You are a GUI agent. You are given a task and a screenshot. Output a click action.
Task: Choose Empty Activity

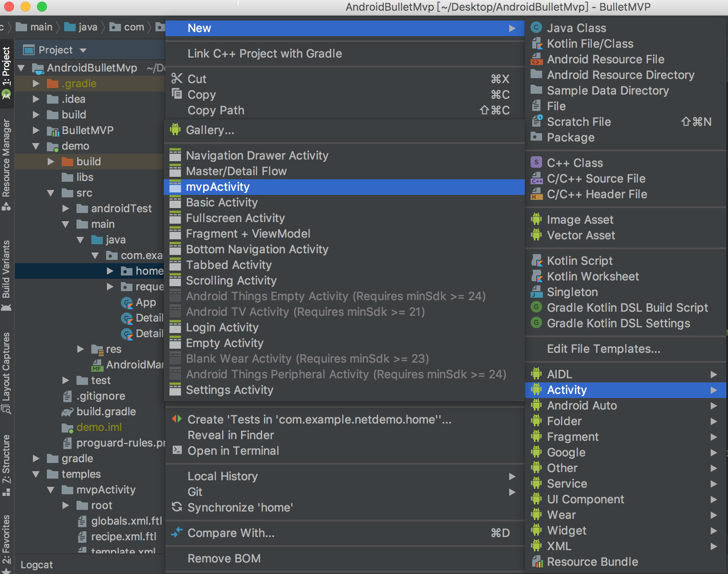coord(344,343)
